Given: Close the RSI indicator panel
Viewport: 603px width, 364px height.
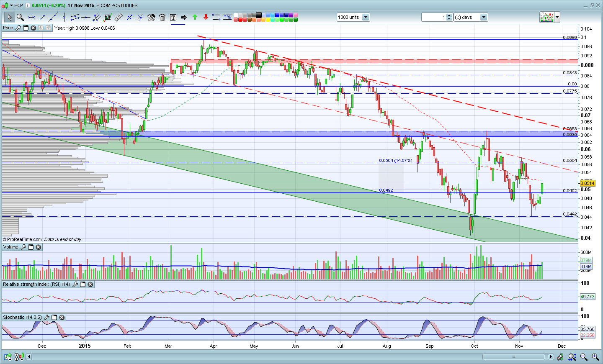Looking at the screenshot, I should 90,285.
